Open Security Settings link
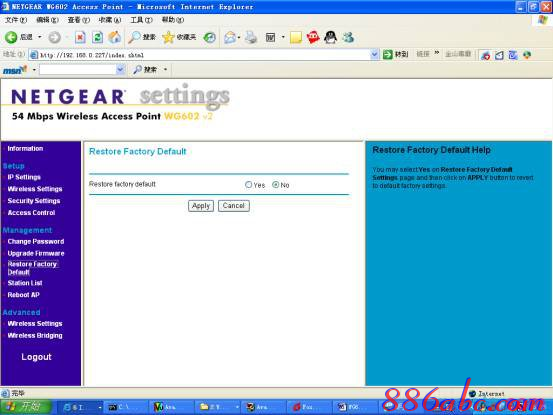Screen dimensions: 553x415 click(34, 201)
